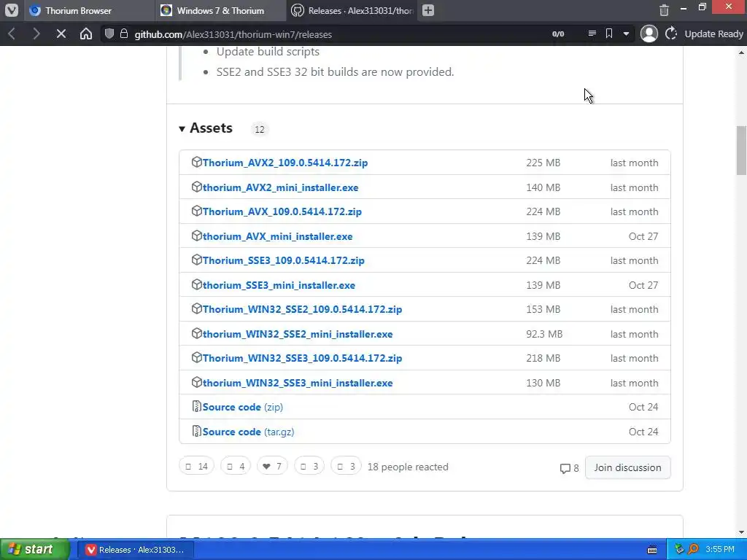Open the tracker blocker shield icon
This screenshot has height=560, width=747.
tap(109, 34)
